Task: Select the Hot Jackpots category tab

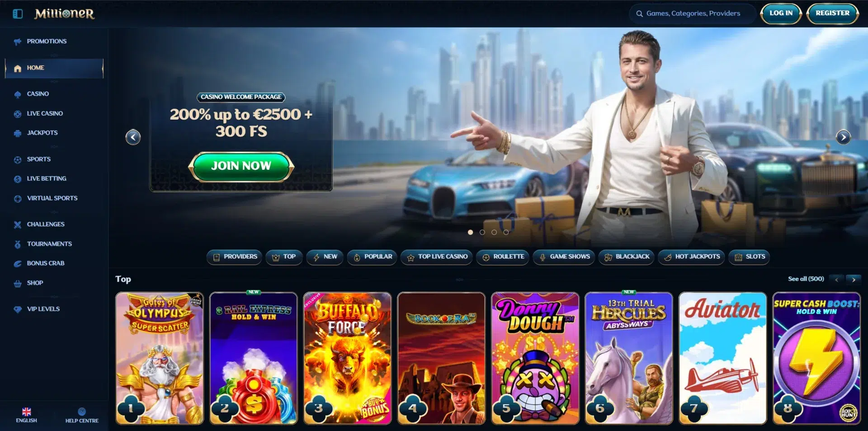Action: coord(692,257)
